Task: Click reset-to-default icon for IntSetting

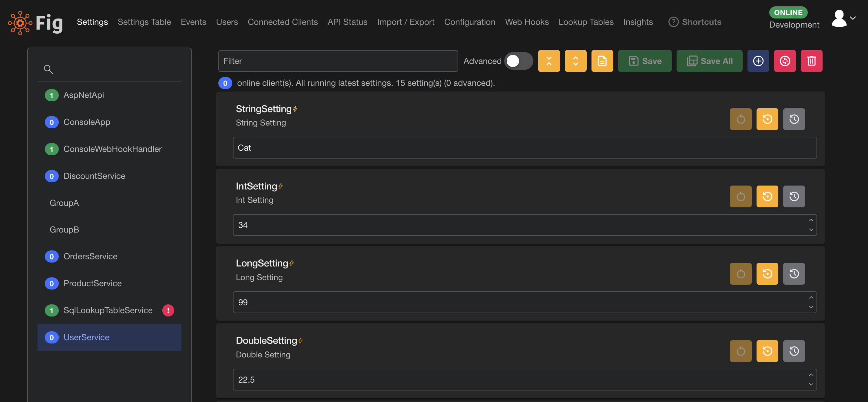Action: point(767,196)
